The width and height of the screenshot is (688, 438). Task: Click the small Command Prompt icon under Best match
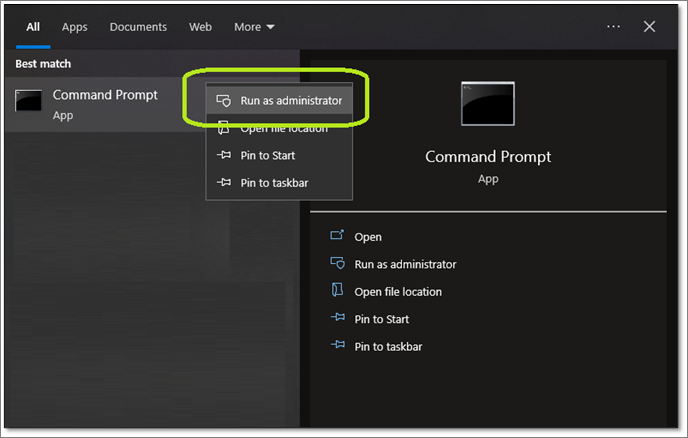(29, 101)
